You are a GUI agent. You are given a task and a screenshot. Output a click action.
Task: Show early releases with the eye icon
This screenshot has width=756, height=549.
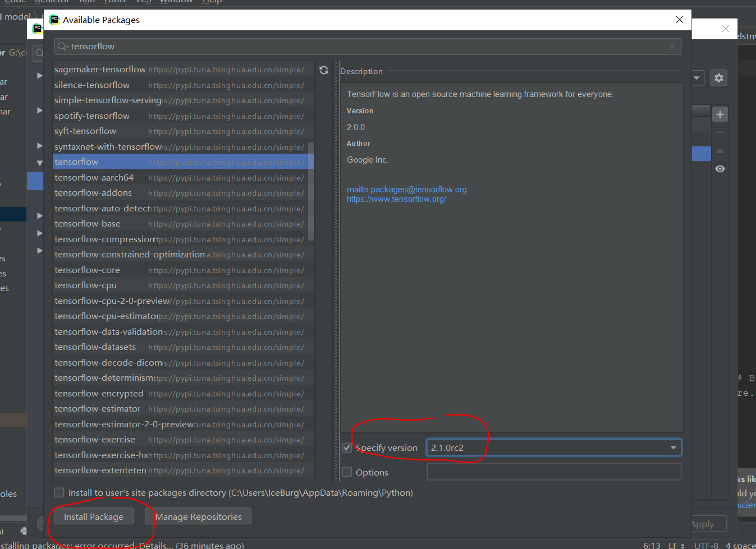[720, 169]
